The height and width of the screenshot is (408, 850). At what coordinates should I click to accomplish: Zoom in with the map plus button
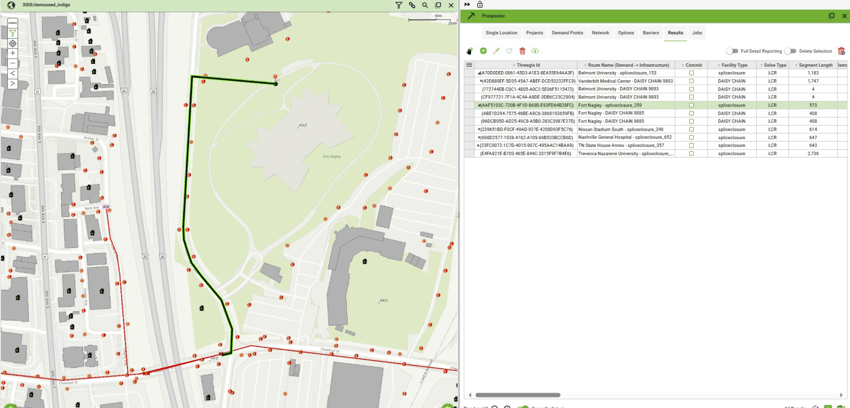12,53
